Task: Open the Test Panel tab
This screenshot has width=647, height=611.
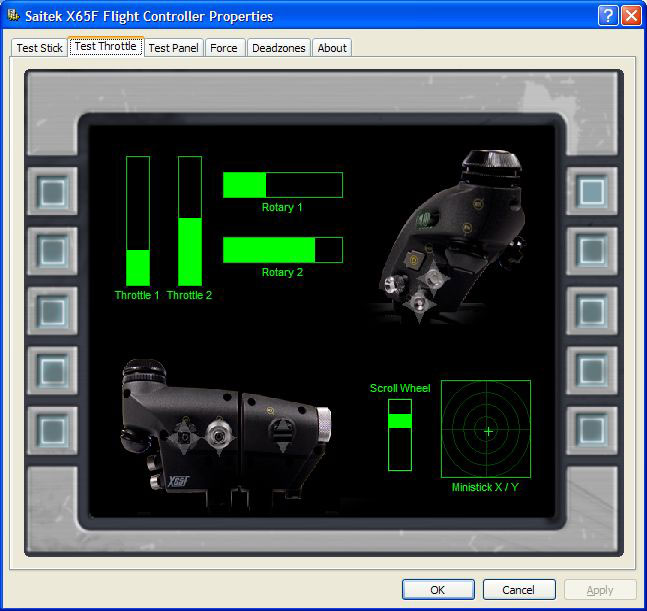Action: [173, 48]
